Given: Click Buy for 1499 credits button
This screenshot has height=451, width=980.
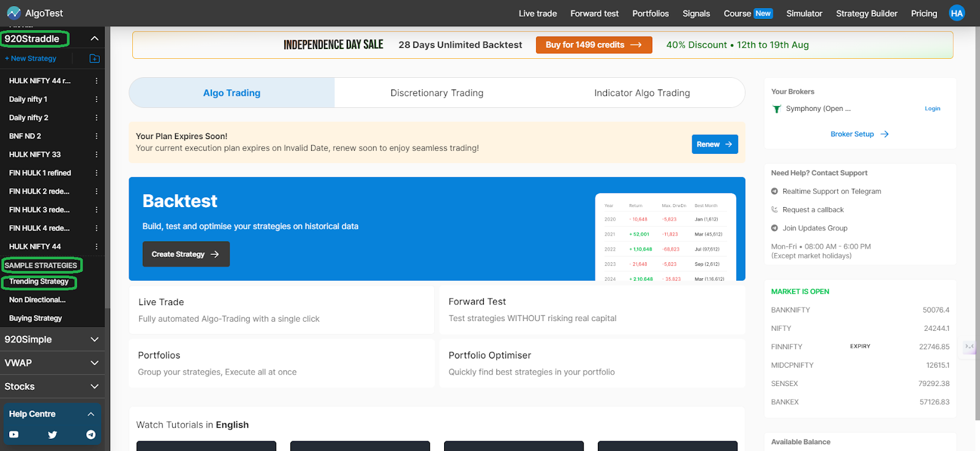Looking at the screenshot, I should 594,45.
